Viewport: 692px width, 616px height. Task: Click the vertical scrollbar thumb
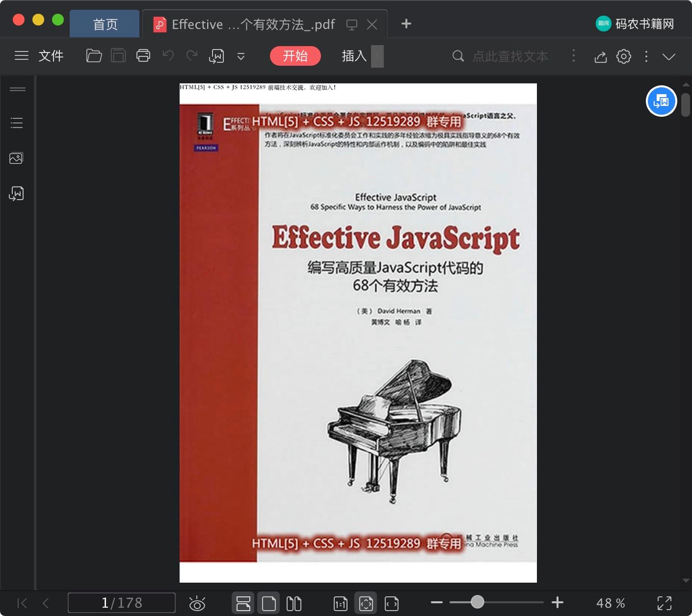686,104
